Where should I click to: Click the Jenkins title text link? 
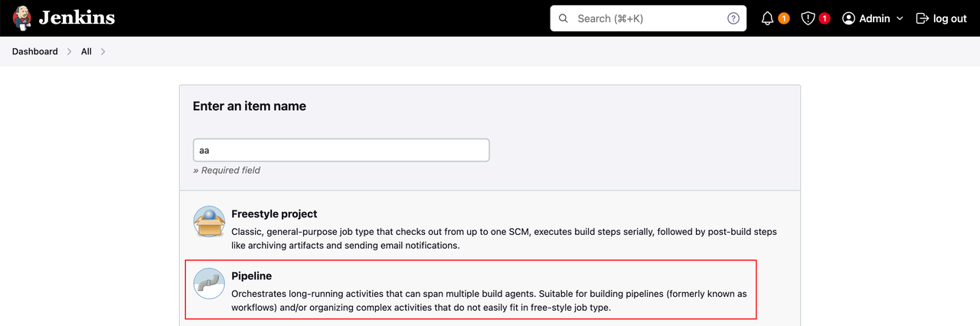pyautogui.click(x=77, y=18)
